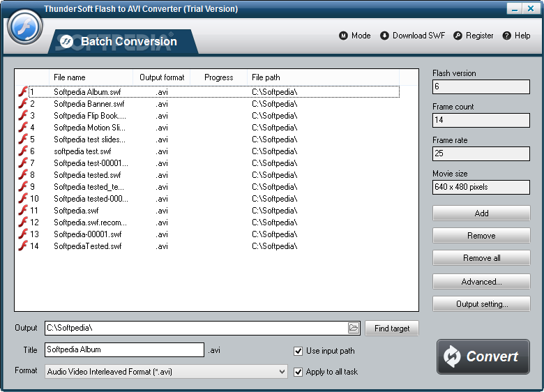Click the Flash icon of row 11
544x392 pixels.
tap(23, 210)
